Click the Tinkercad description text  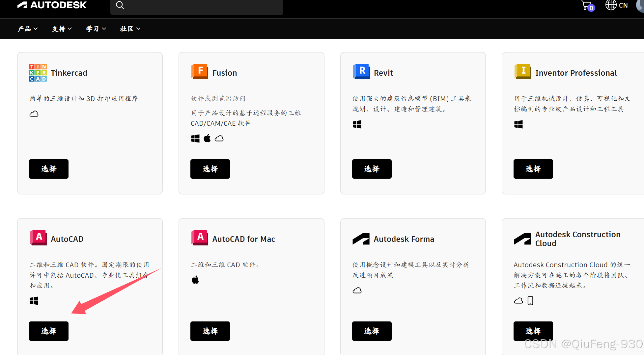pyautogui.click(x=84, y=98)
